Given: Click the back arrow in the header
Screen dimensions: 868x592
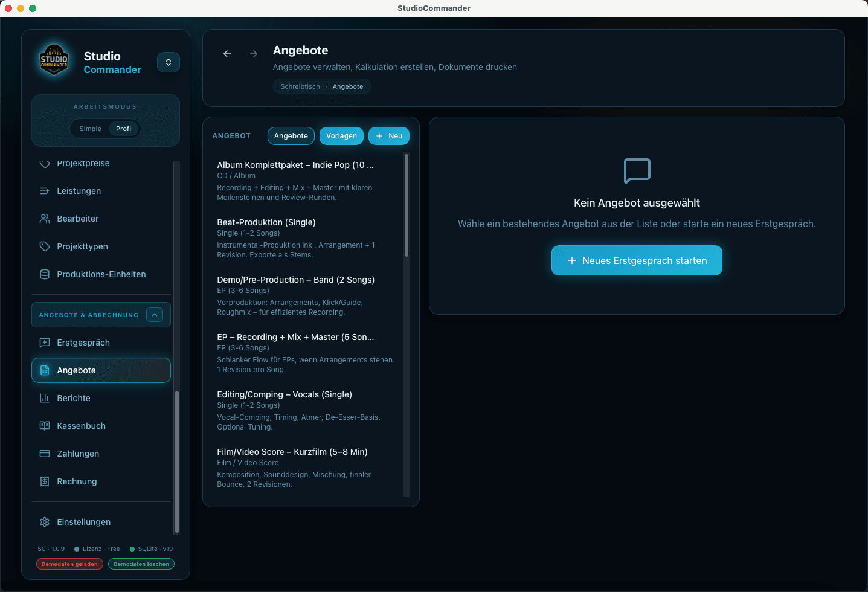Looking at the screenshot, I should (227, 54).
